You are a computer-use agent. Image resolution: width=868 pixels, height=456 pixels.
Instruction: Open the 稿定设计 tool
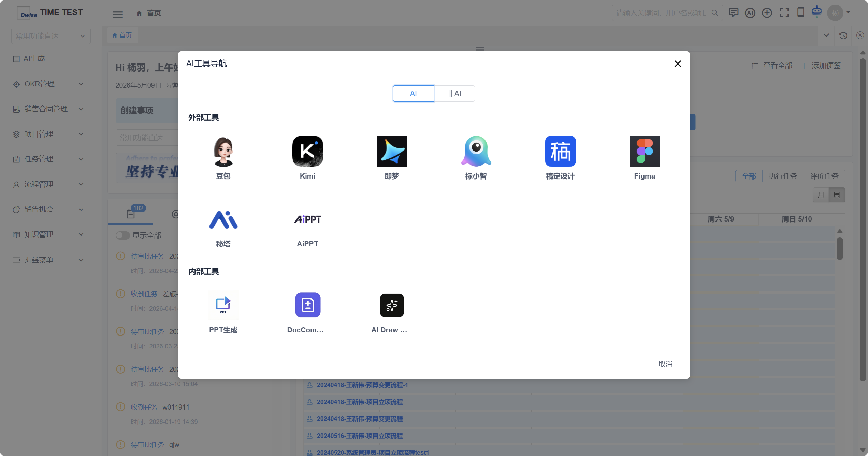[560, 151]
